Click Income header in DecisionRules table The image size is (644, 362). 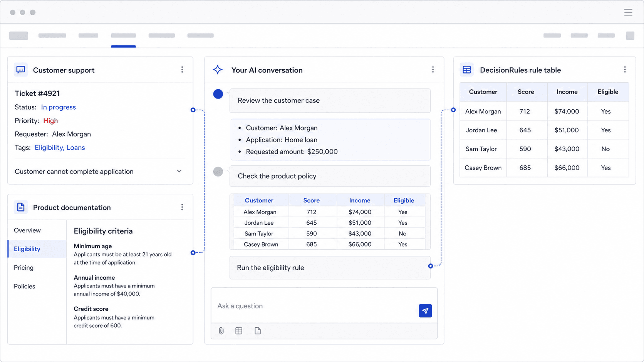tap(567, 92)
